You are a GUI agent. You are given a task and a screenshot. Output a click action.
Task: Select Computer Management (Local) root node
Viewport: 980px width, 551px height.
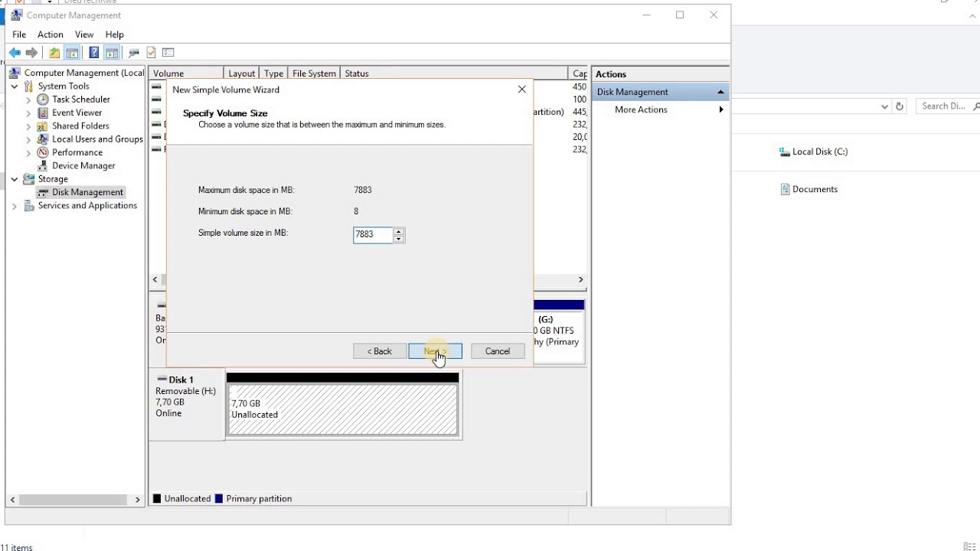click(84, 73)
